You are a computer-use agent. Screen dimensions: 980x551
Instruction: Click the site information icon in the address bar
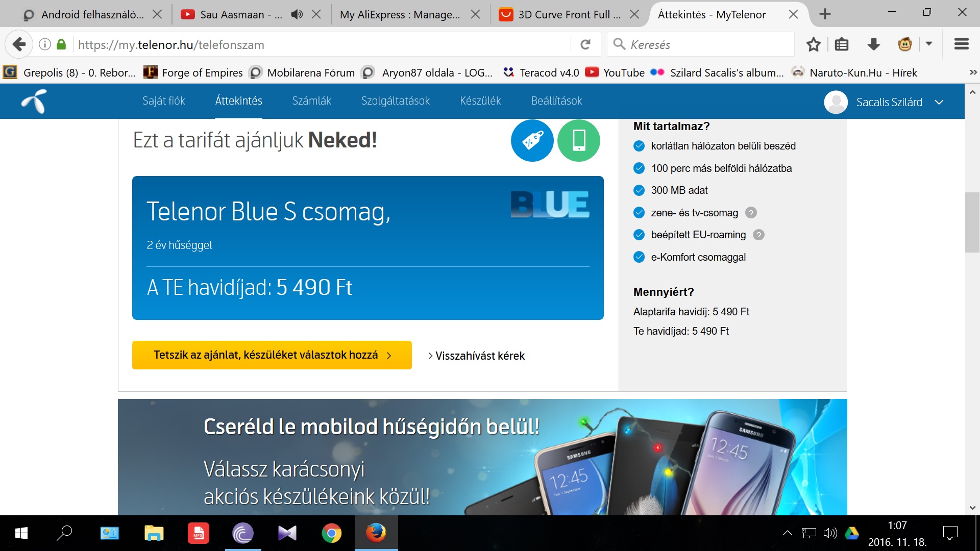pyautogui.click(x=45, y=44)
